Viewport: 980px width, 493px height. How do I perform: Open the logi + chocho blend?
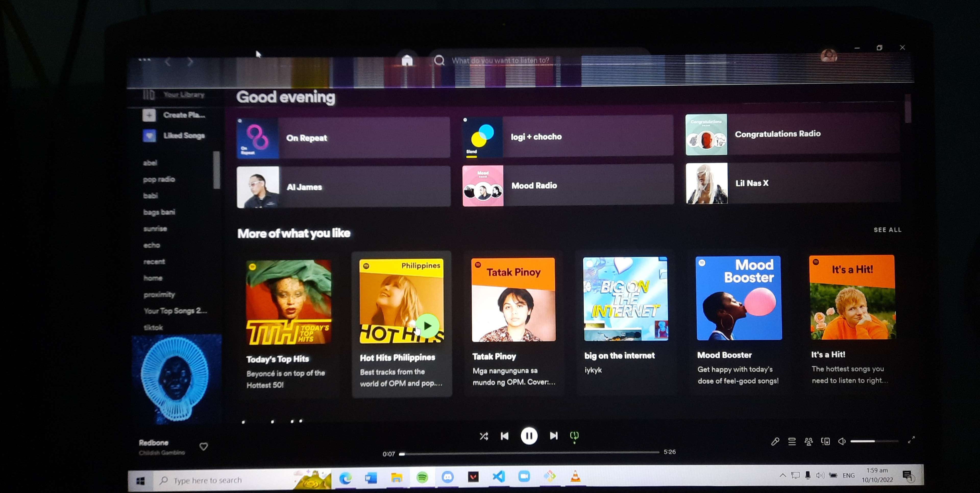pos(568,137)
